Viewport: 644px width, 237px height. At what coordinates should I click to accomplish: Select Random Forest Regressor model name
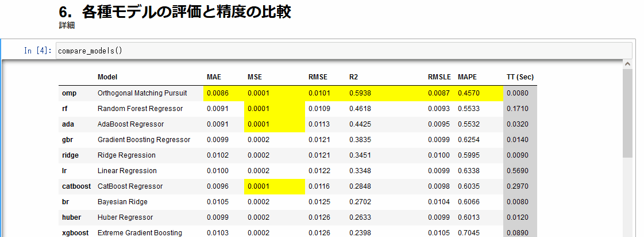point(140,109)
